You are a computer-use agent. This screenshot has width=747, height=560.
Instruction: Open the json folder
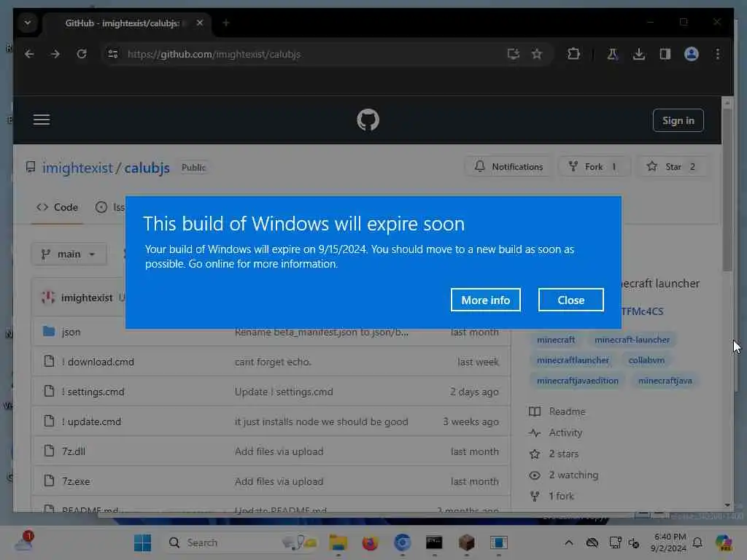pos(71,332)
